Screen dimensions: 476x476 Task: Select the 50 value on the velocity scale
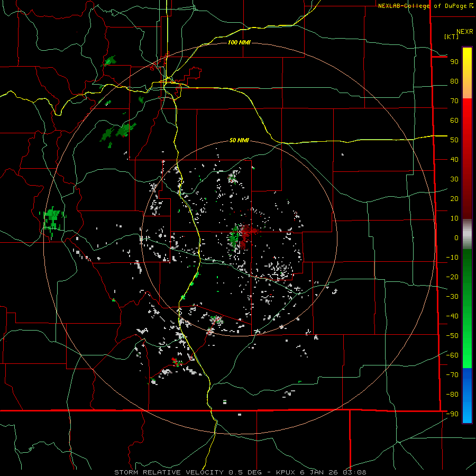[454, 140]
